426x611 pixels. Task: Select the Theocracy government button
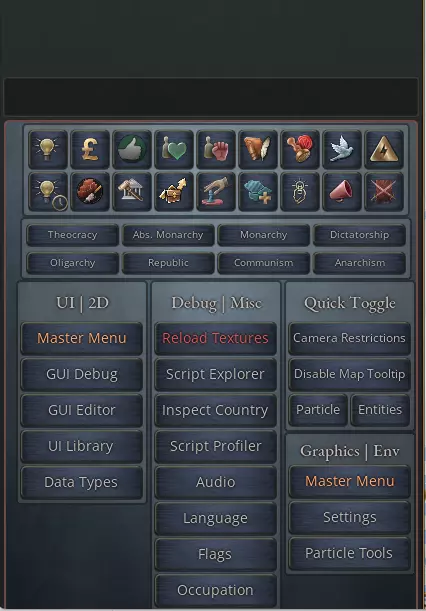click(72, 235)
